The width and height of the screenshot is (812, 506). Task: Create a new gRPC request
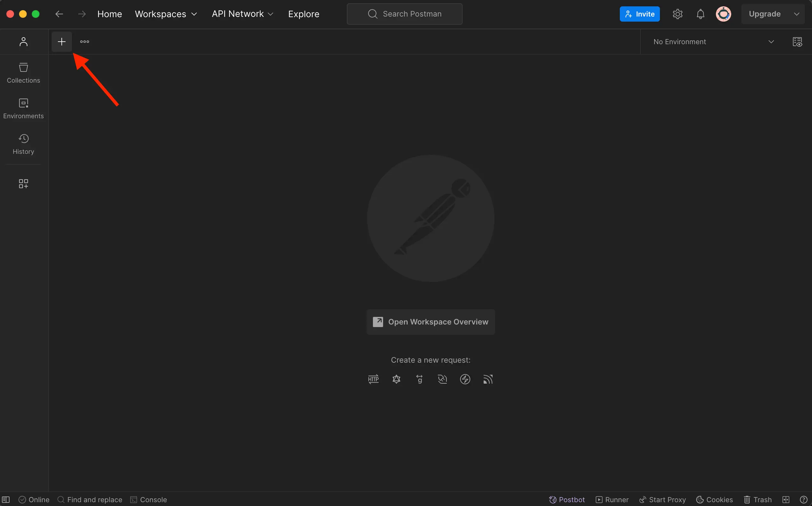pyautogui.click(x=419, y=379)
